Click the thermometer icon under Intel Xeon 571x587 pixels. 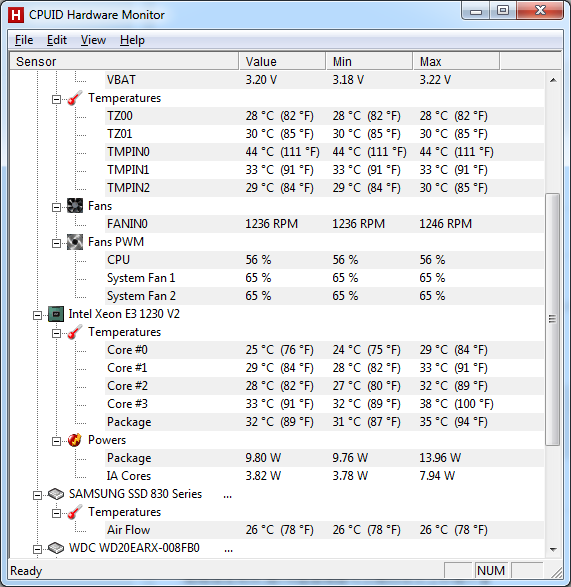click(75, 332)
